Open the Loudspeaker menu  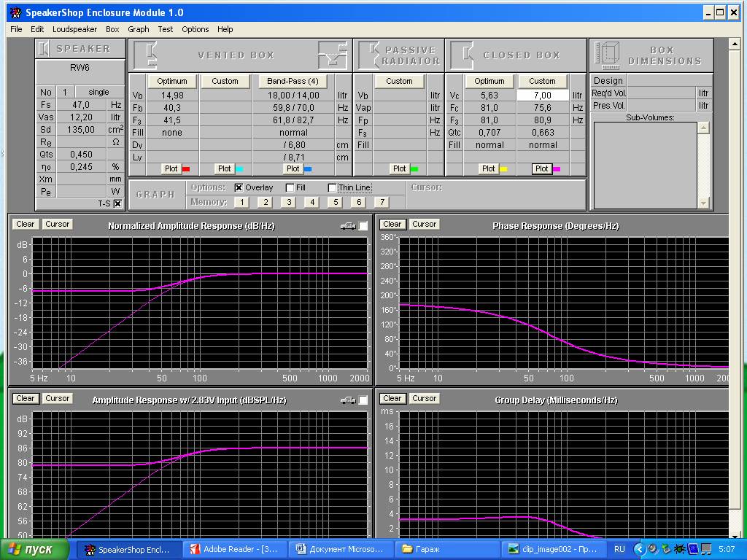pyautogui.click(x=74, y=29)
